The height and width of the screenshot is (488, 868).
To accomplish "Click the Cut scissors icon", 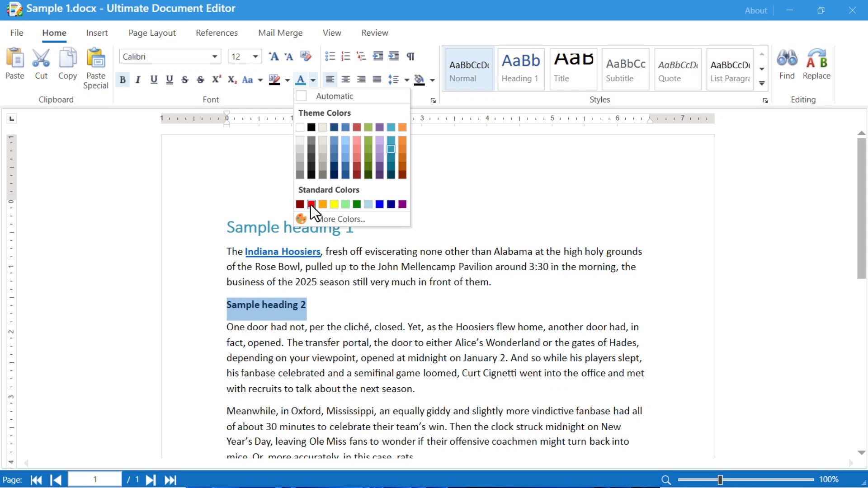I will [x=41, y=59].
